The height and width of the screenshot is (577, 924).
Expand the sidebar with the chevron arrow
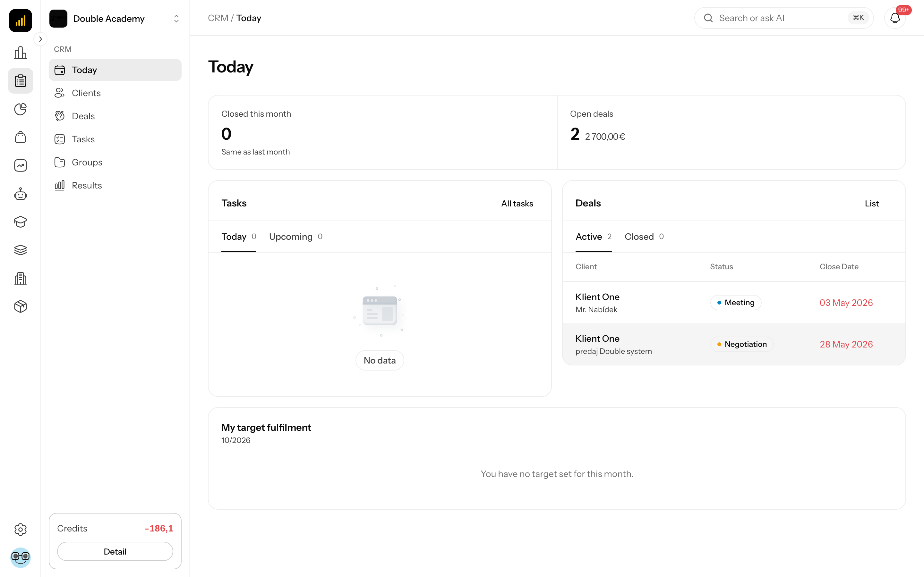[40, 39]
